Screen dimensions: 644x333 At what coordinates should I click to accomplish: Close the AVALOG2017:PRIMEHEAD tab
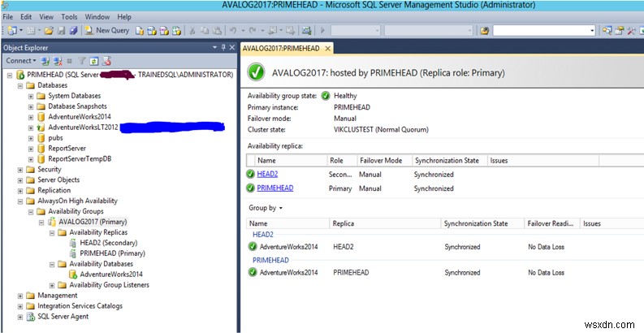pyautogui.click(x=327, y=49)
